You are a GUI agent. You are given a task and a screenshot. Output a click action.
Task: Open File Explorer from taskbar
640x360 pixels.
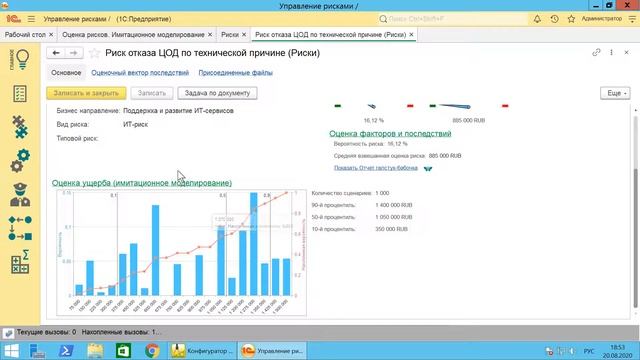(x=95, y=351)
